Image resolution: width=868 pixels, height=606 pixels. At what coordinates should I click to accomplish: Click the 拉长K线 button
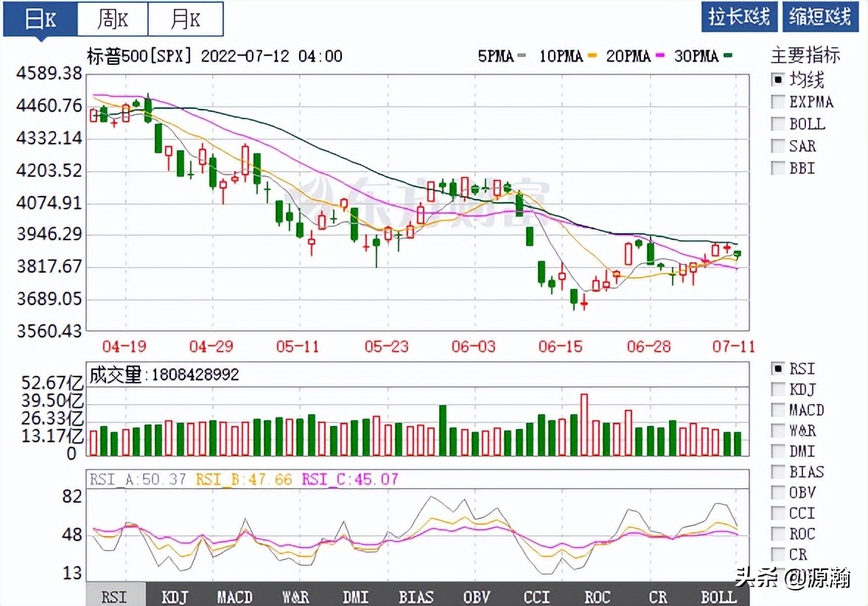coord(739,17)
